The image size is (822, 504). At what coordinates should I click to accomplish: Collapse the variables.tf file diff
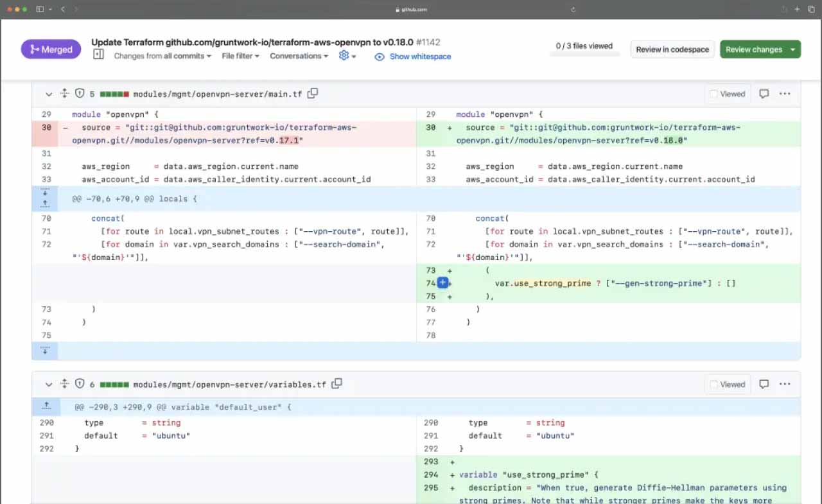(x=48, y=385)
